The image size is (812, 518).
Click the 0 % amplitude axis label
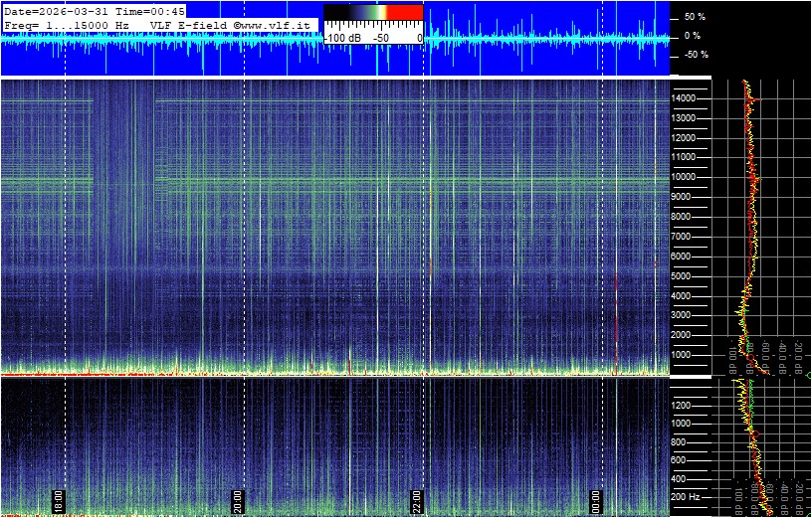point(695,36)
